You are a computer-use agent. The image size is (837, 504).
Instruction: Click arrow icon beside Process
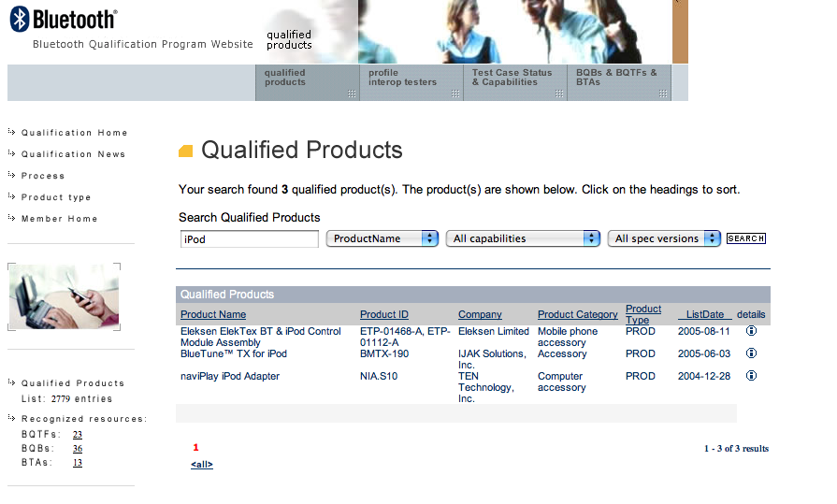[x=11, y=175]
